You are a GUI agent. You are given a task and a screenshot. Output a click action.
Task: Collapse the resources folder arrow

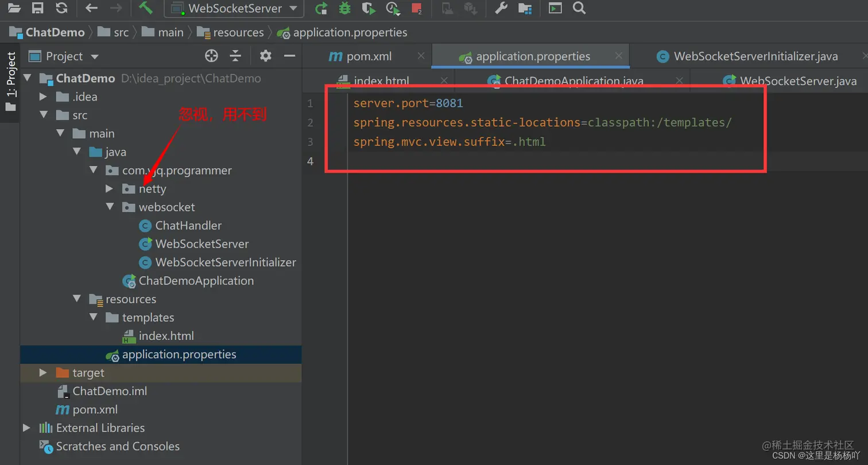76,299
